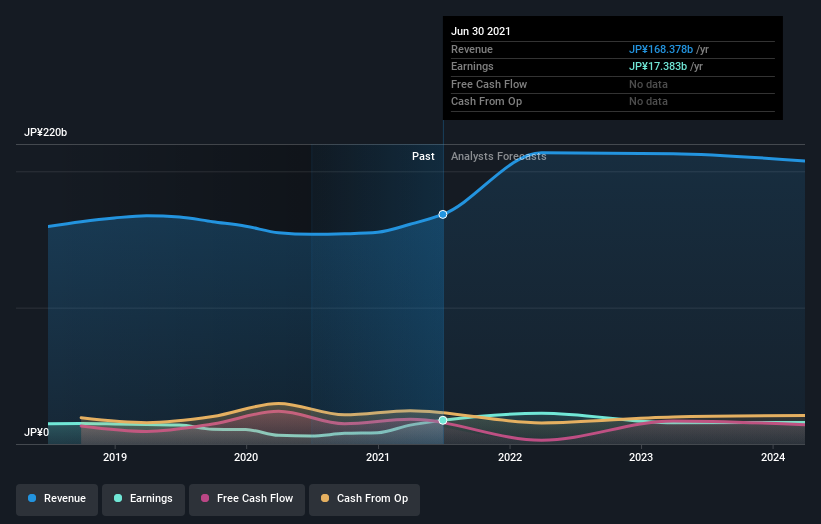Click the Earnings data point on Jun 30 2021

[443, 420]
